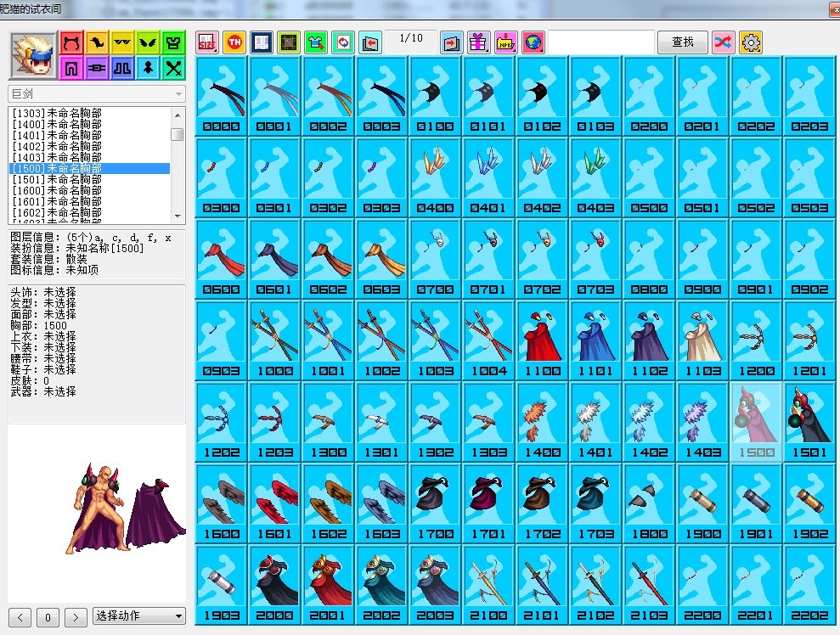Select list item [1501]未命名胸部
The width and height of the screenshot is (840, 635).
[89, 179]
